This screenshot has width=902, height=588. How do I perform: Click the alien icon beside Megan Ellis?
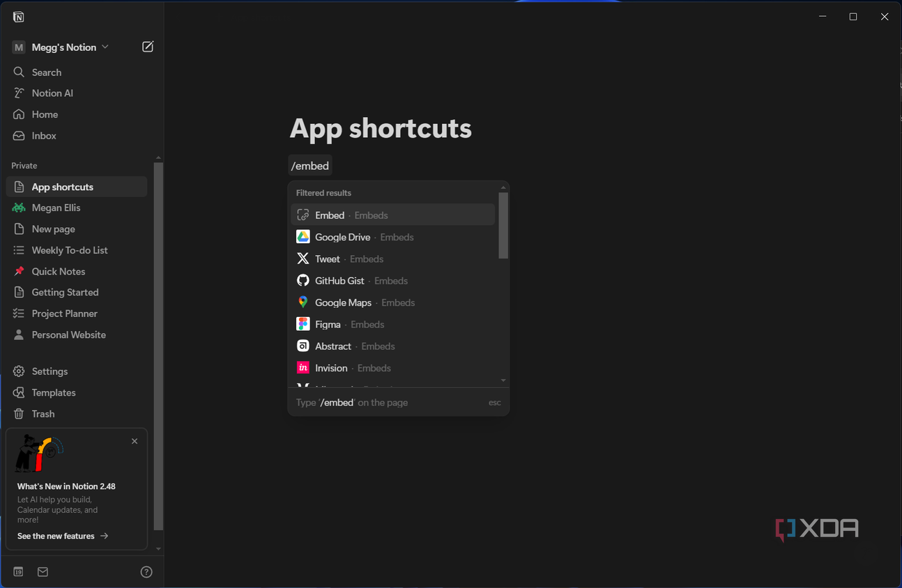coord(19,208)
